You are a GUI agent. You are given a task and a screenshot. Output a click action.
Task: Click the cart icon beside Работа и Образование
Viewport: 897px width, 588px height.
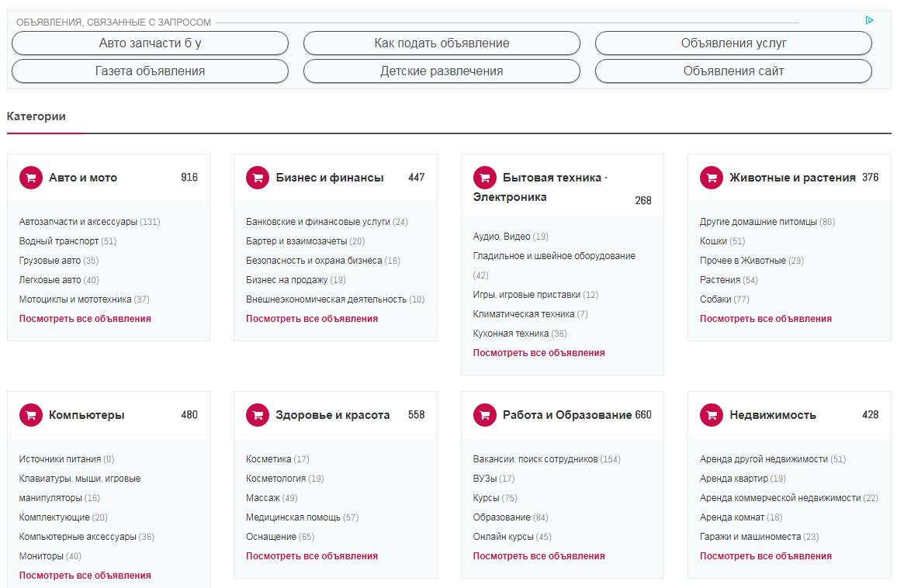pyautogui.click(x=484, y=415)
